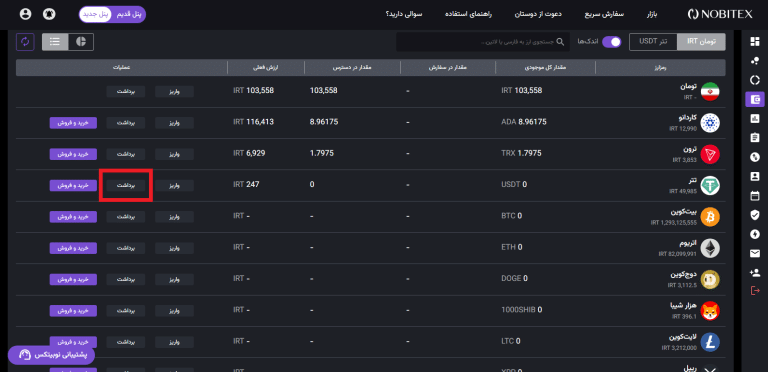The width and height of the screenshot is (768, 372).
Task: Click خرید و فروش in the Cardano row
Action: tap(73, 123)
